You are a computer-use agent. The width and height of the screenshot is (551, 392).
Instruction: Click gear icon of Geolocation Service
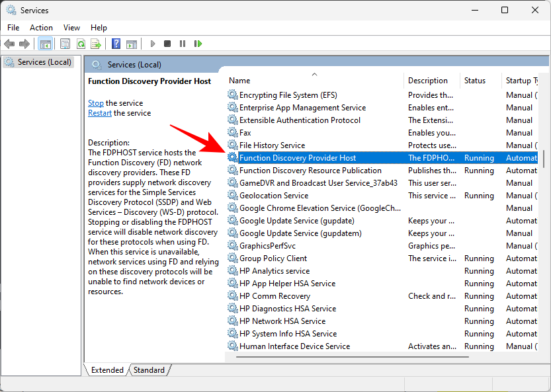point(232,195)
